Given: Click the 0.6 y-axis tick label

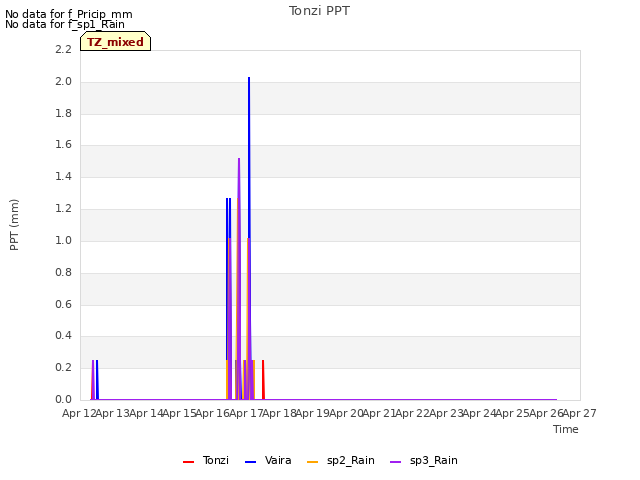Looking at the screenshot, I should pos(63,304).
